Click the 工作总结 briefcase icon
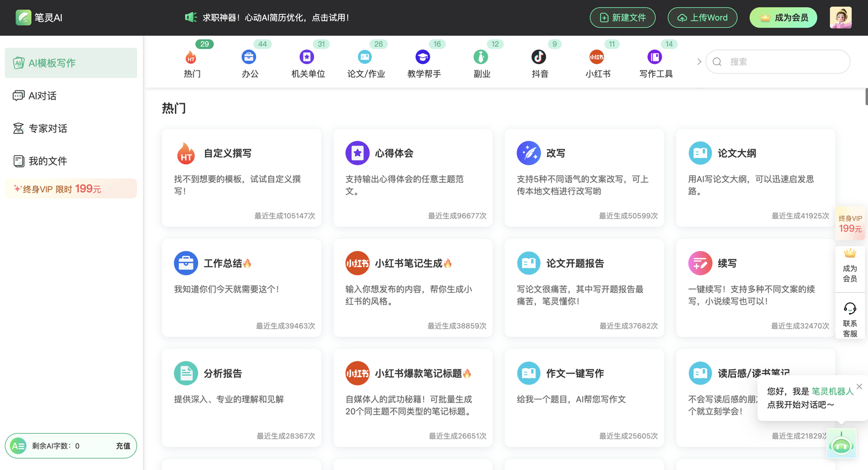This screenshot has width=868, height=470. pos(186,263)
